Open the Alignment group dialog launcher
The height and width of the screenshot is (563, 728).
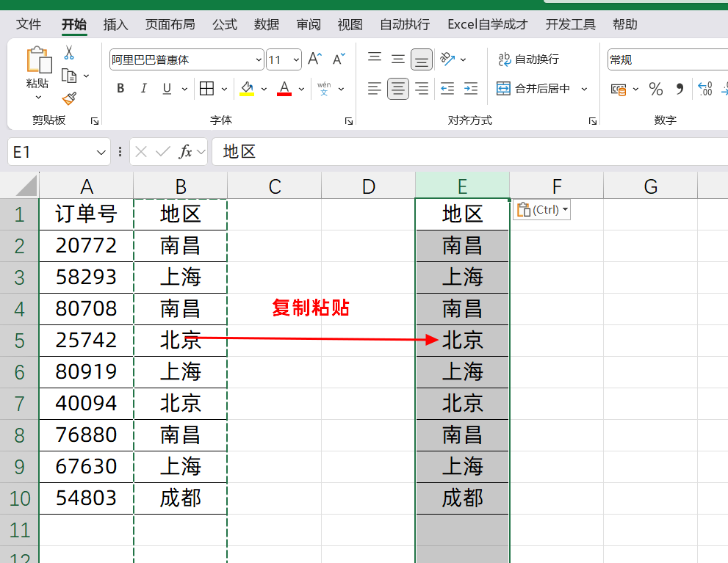pyautogui.click(x=592, y=121)
